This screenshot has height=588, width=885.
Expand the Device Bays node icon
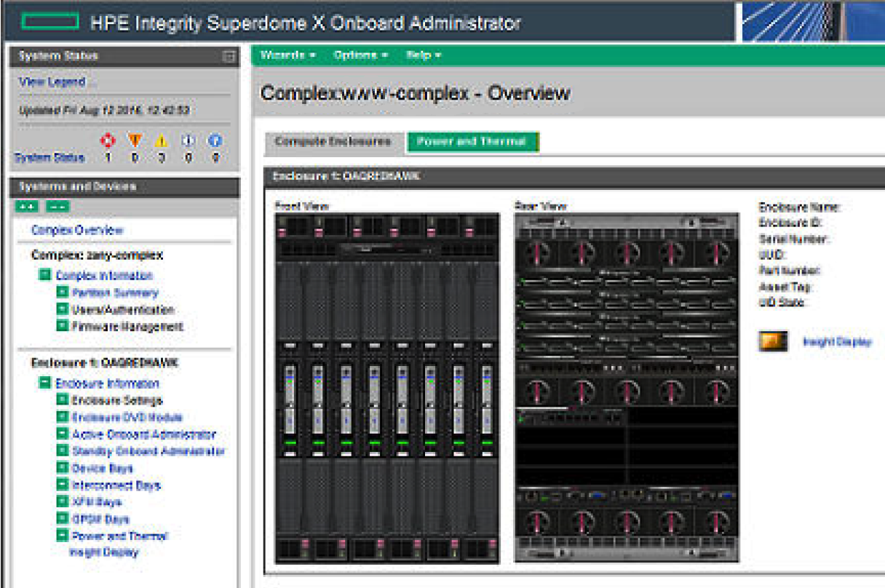63,468
